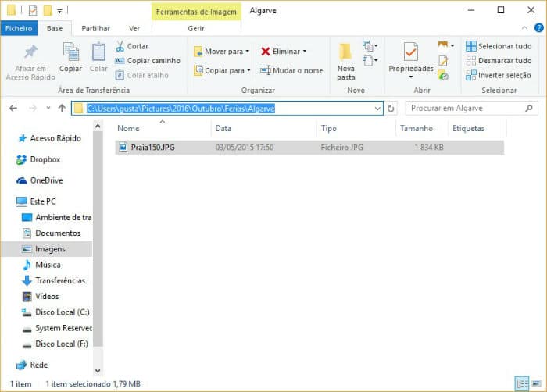Viewport: 547px width, 392px height.
Task: Switch to the Base ribbon tab
Action: coord(55,28)
